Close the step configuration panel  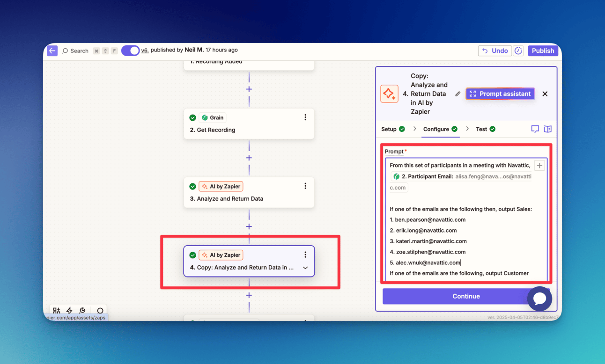[545, 94]
